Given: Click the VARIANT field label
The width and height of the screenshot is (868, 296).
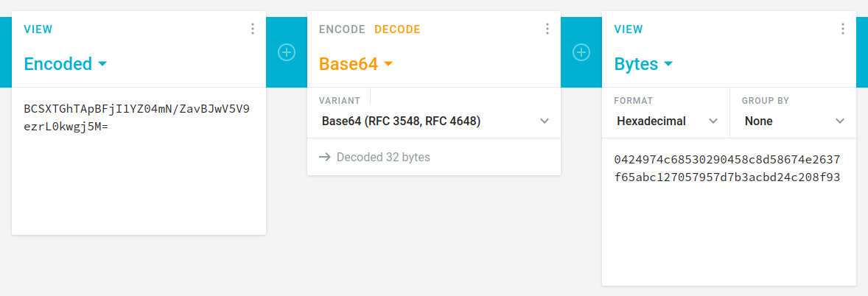Looking at the screenshot, I should pyautogui.click(x=339, y=100).
